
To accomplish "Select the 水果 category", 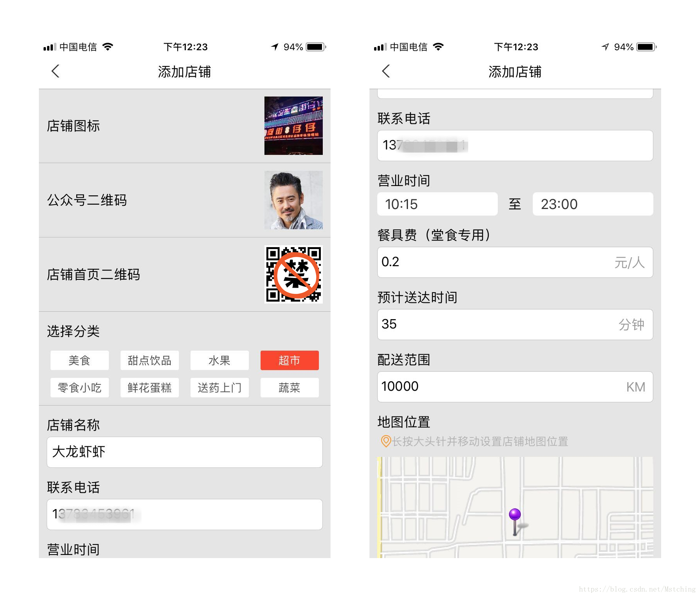I will (220, 360).
